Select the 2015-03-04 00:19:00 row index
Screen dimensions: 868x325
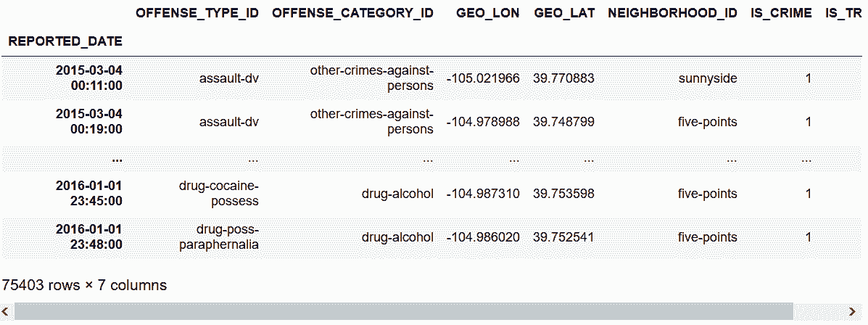point(88,122)
